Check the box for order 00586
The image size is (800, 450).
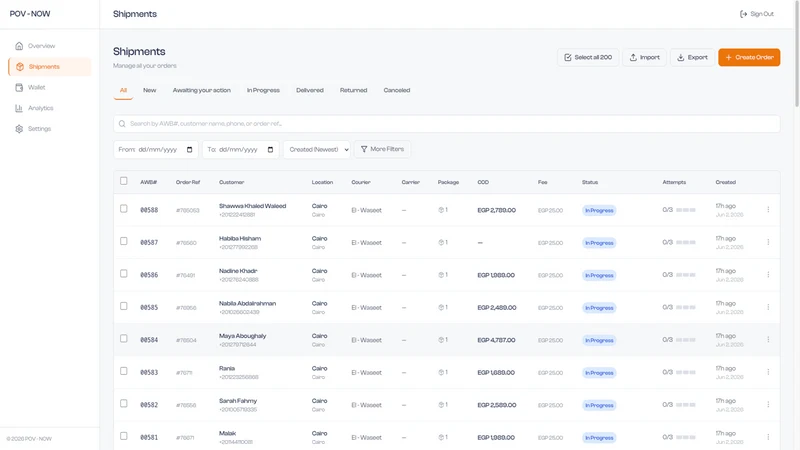coord(123,273)
